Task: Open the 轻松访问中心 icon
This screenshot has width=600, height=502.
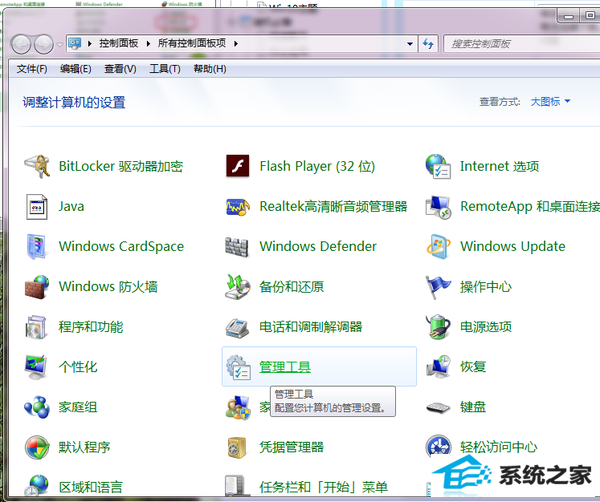Action: click(439, 446)
